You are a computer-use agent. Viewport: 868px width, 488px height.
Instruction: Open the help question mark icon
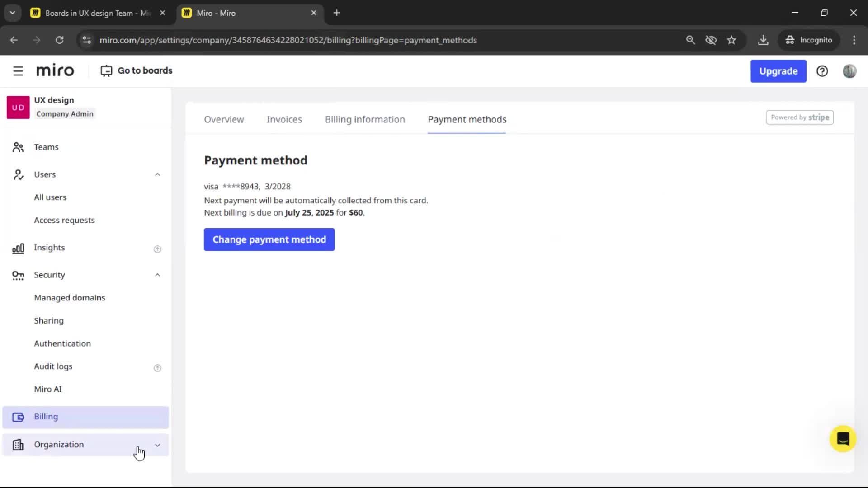click(x=822, y=71)
